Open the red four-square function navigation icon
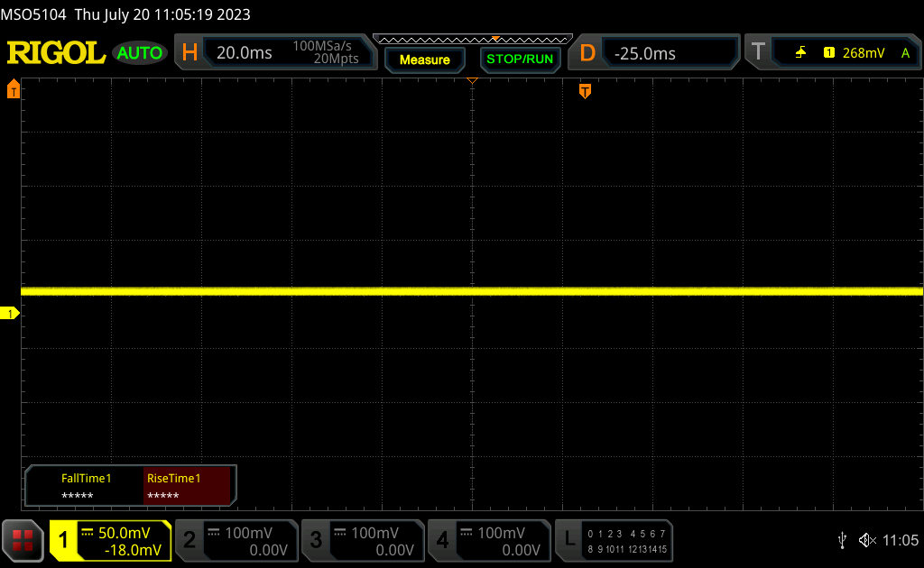The width and height of the screenshot is (924, 568). [23, 540]
